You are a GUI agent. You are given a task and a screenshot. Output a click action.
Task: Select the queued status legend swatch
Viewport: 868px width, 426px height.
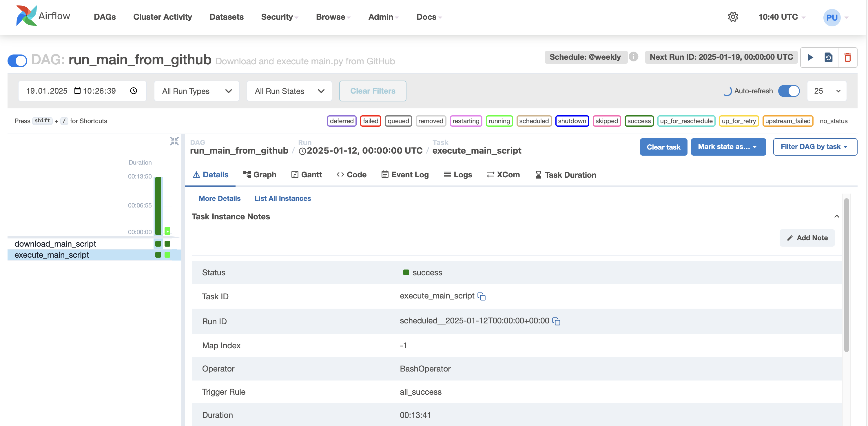click(x=398, y=121)
